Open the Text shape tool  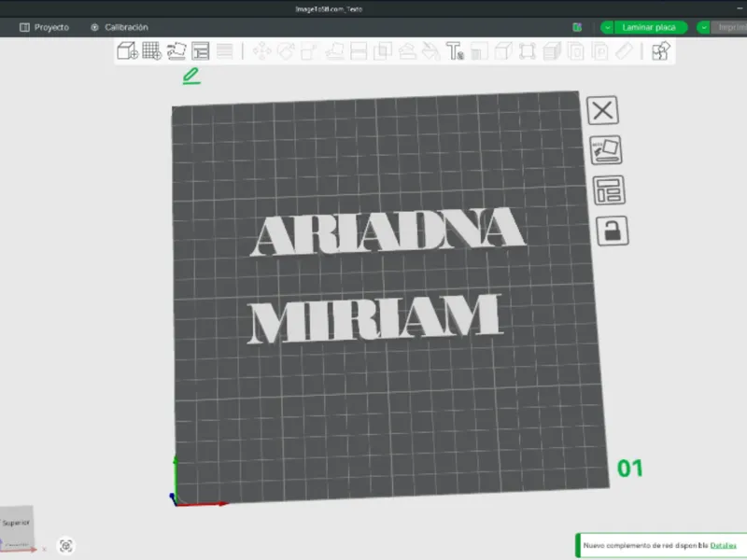[x=455, y=50]
